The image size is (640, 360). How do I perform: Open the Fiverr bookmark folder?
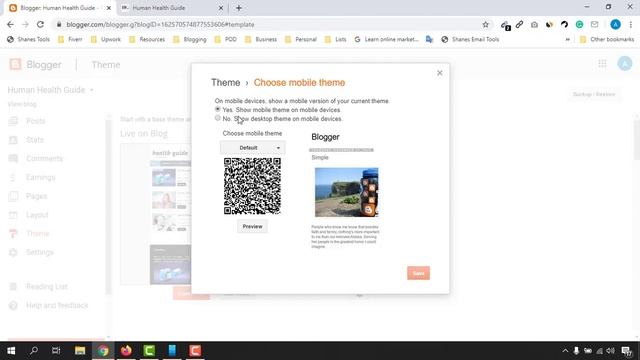click(70, 39)
